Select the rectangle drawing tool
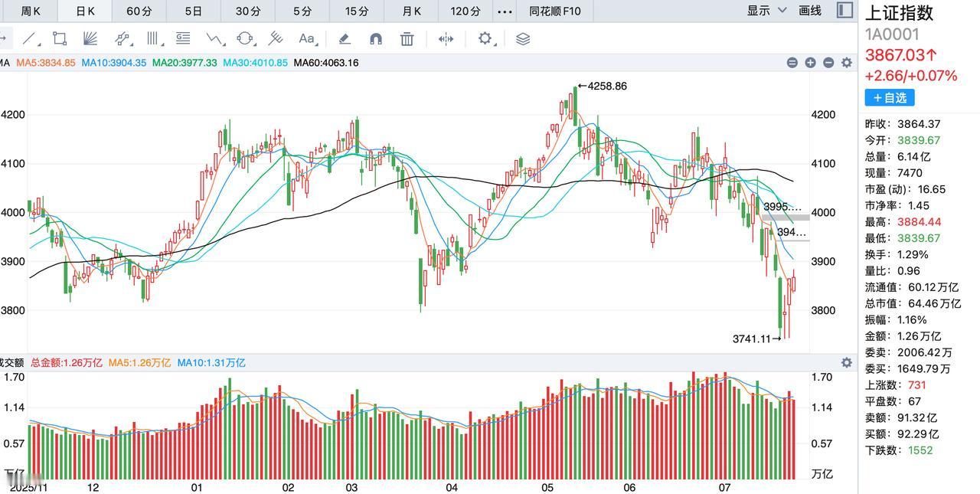 tap(60, 38)
